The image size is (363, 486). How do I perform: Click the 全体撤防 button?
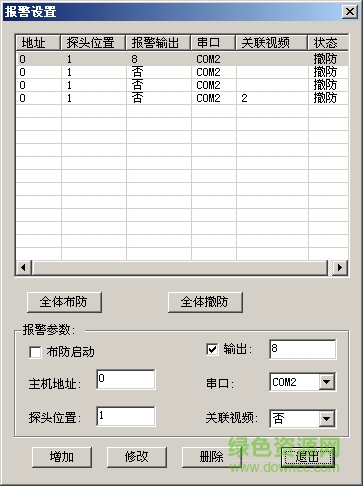(205, 302)
